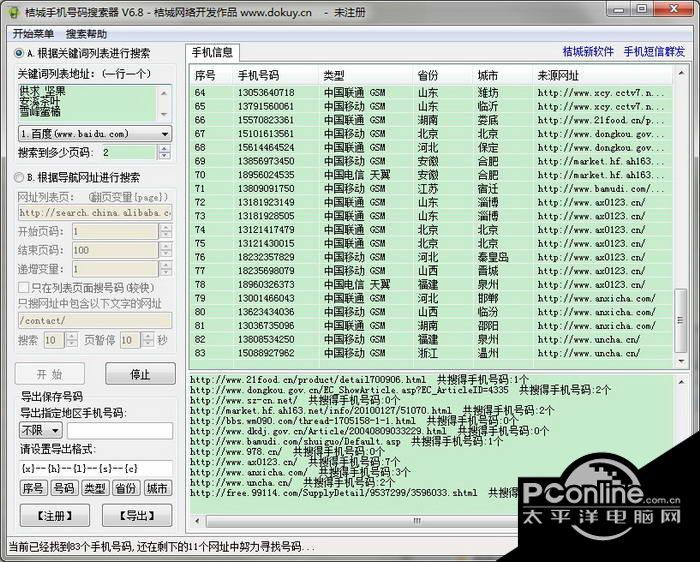700x562 pixels.
Task: Click the 开始页码 field
Action: 115,231
